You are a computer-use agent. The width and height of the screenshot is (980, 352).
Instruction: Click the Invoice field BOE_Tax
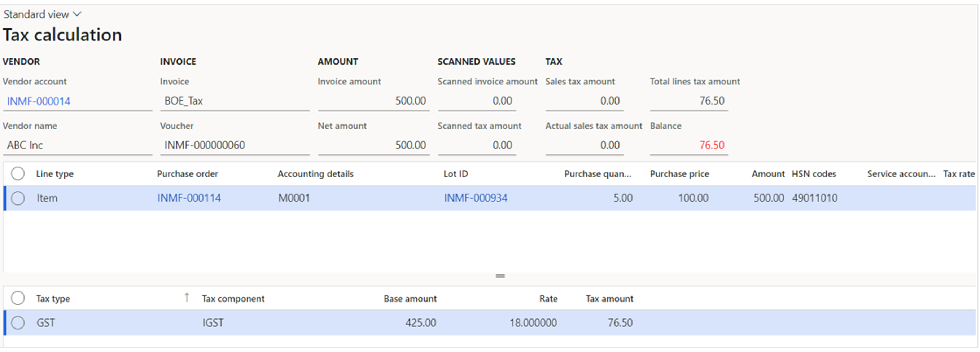[235, 101]
